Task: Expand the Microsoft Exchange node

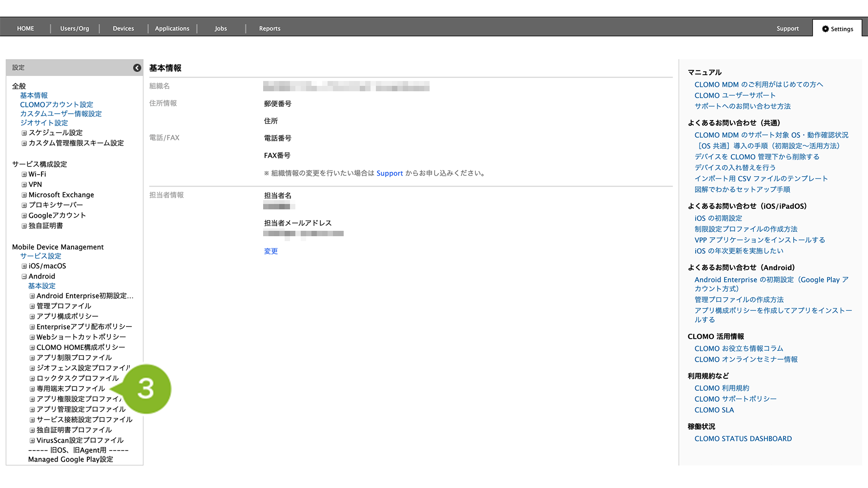Action: [24, 195]
